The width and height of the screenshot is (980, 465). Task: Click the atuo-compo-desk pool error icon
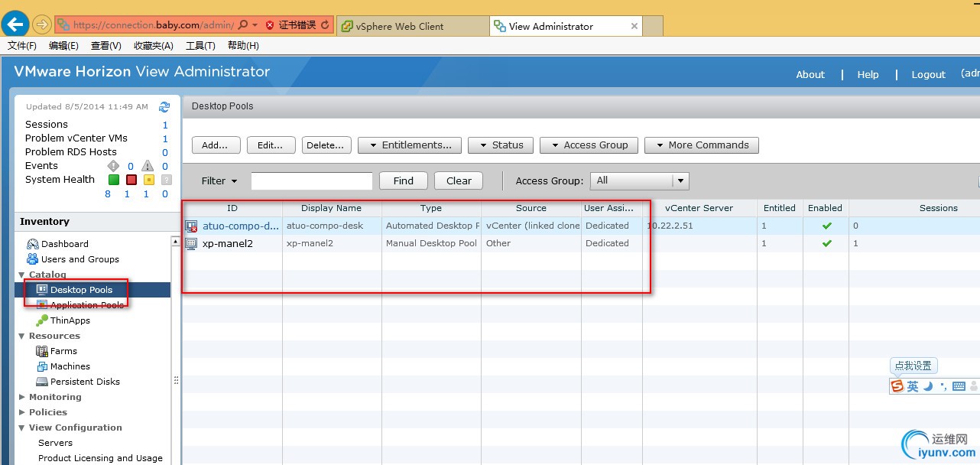(192, 226)
